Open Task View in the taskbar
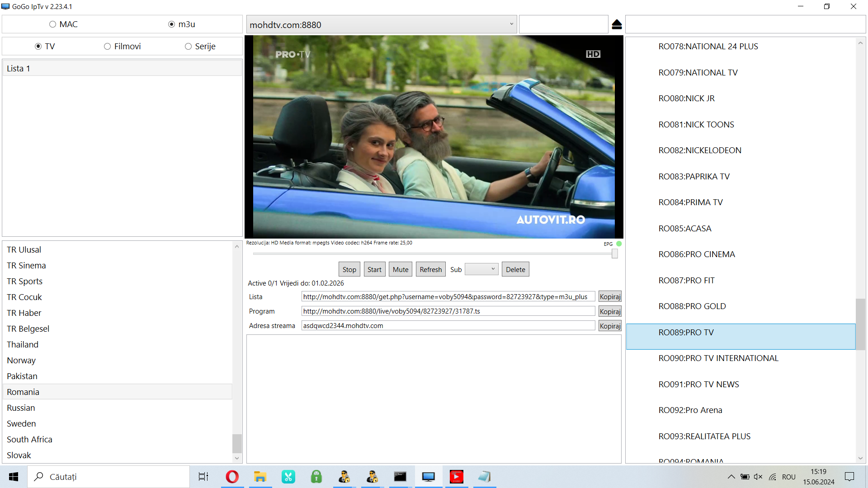This screenshot has width=868, height=488. [x=203, y=477]
